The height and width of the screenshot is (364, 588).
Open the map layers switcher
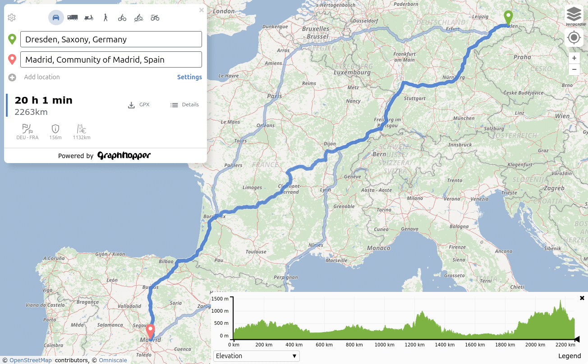click(x=574, y=14)
